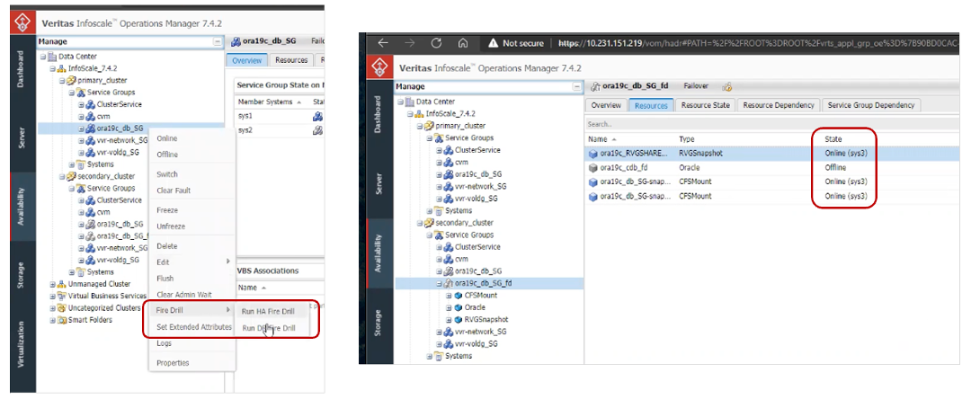Choose Online from the context menu
980x399 pixels.
(x=167, y=138)
